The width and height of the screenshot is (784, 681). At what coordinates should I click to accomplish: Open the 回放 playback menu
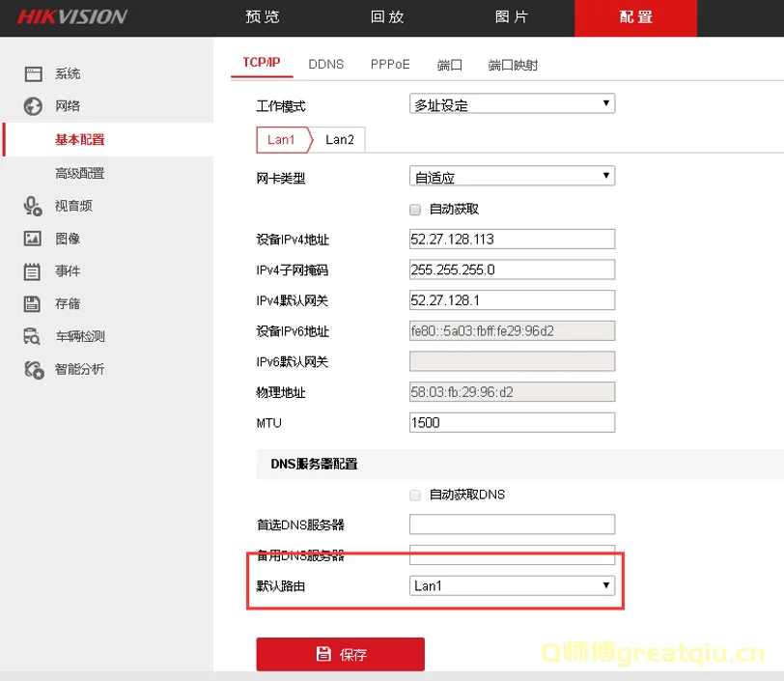click(x=387, y=17)
